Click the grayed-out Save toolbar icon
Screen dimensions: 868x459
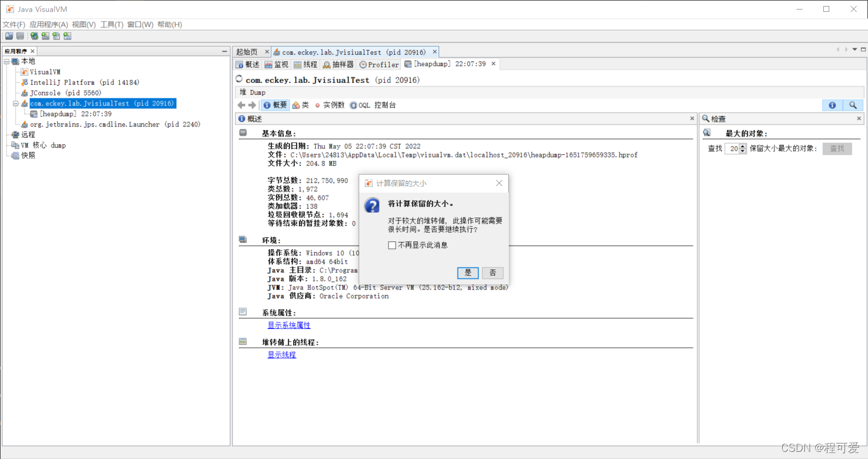tap(20, 36)
